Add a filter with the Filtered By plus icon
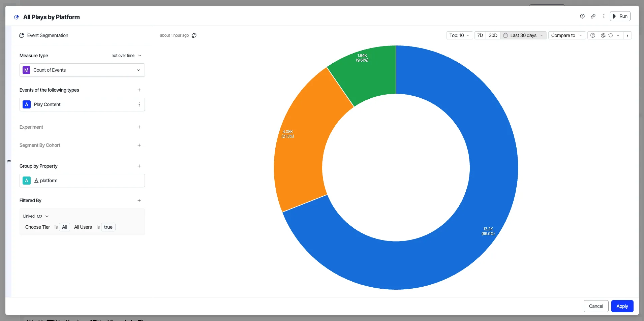644x321 pixels. (139, 200)
